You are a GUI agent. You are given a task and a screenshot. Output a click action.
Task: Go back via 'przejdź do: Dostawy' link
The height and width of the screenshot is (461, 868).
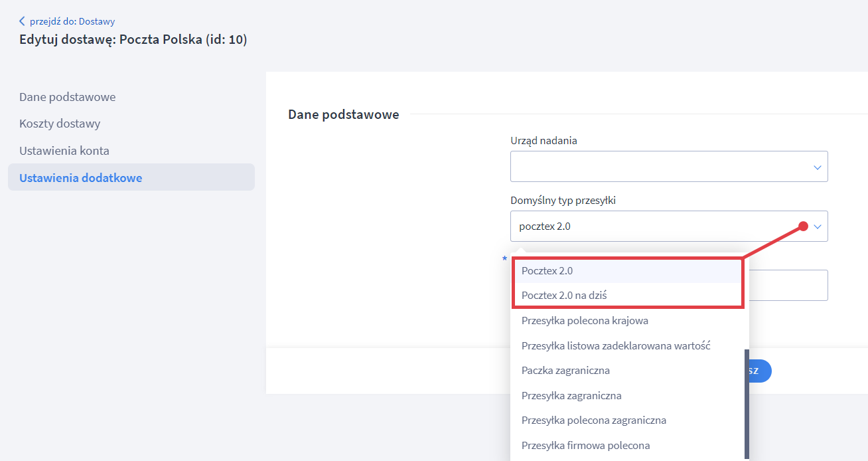(x=72, y=21)
